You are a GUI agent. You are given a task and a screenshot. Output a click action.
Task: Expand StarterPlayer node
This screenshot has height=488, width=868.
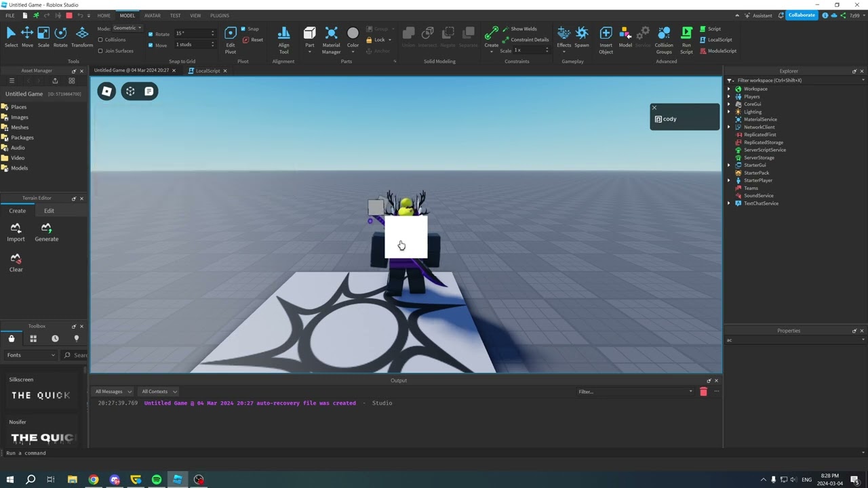coord(729,180)
